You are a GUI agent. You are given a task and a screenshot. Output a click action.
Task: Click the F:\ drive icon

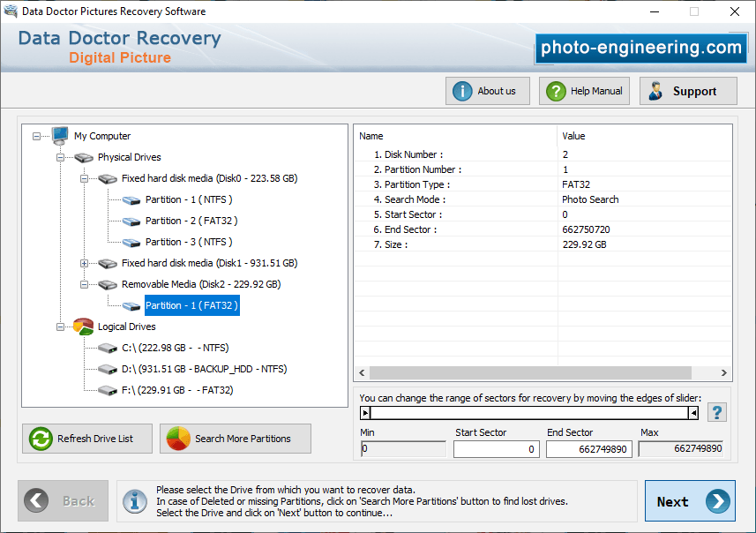click(108, 390)
